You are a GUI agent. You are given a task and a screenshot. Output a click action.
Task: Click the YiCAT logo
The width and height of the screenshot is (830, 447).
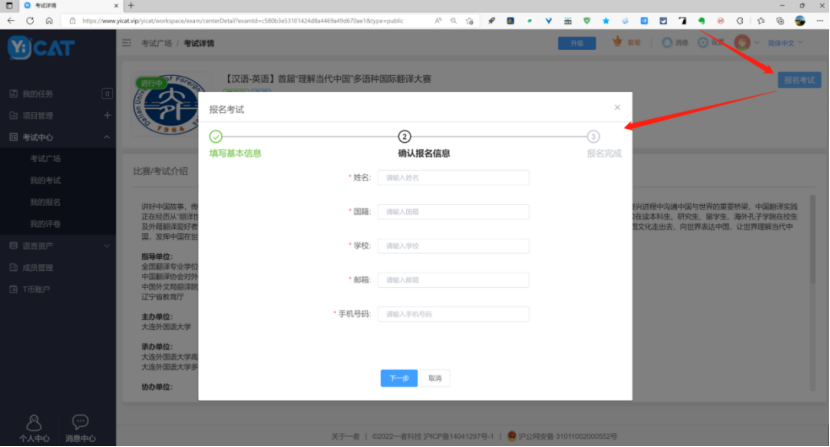tap(41, 46)
